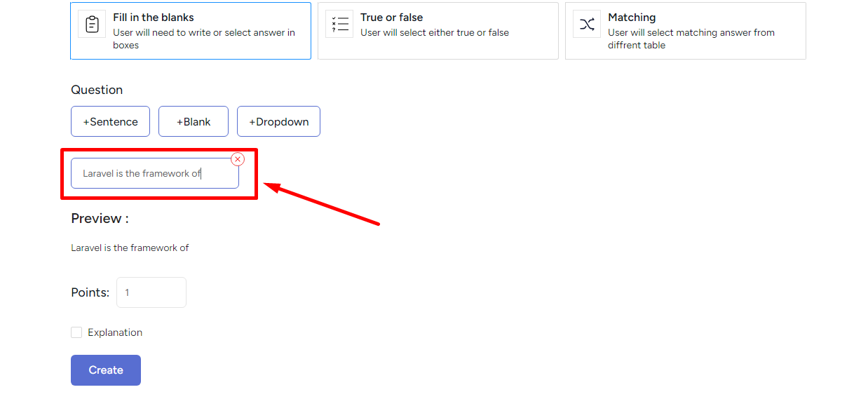Add a sentence with +Sentence button

coord(110,121)
